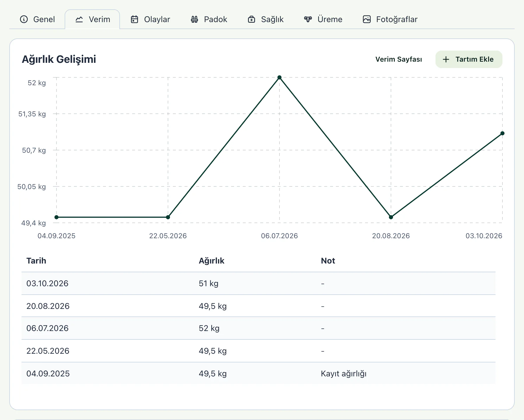The width and height of the screenshot is (524, 420).
Task: Open the Üreme tab
Action: point(323,19)
